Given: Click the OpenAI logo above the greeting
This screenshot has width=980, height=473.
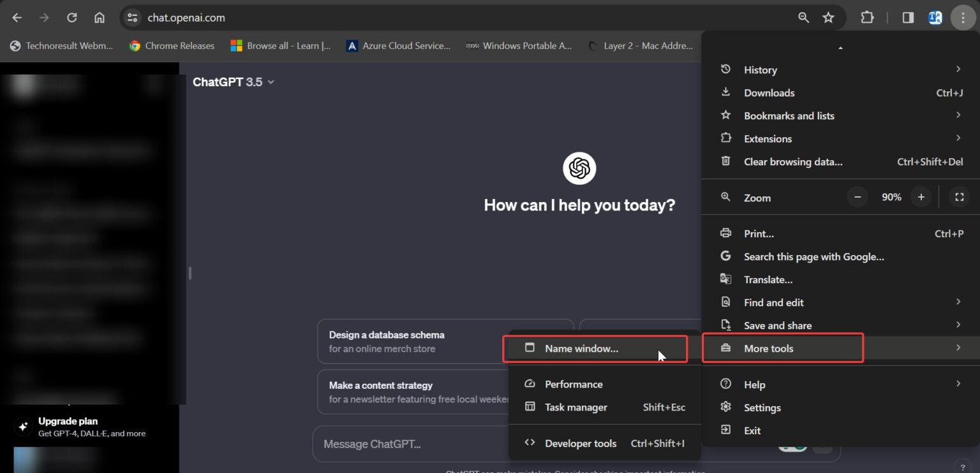Looking at the screenshot, I should (x=579, y=168).
